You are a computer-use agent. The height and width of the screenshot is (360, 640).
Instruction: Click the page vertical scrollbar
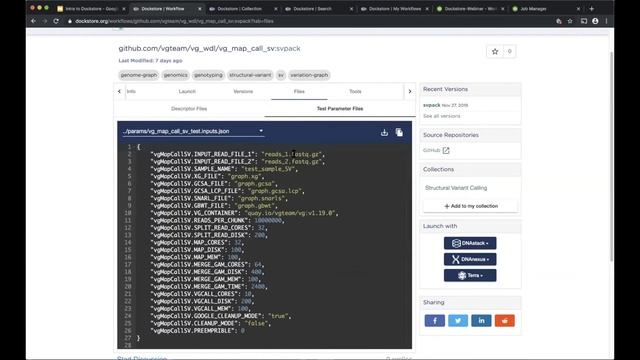pos(611,157)
